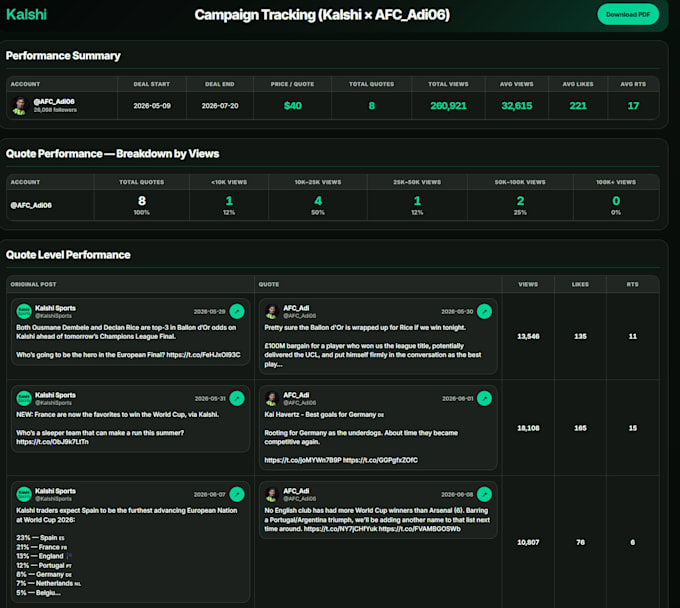Click the Quote Level Performance heading
Image resolution: width=680 pixels, height=608 pixels.
[x=68, y=255]
